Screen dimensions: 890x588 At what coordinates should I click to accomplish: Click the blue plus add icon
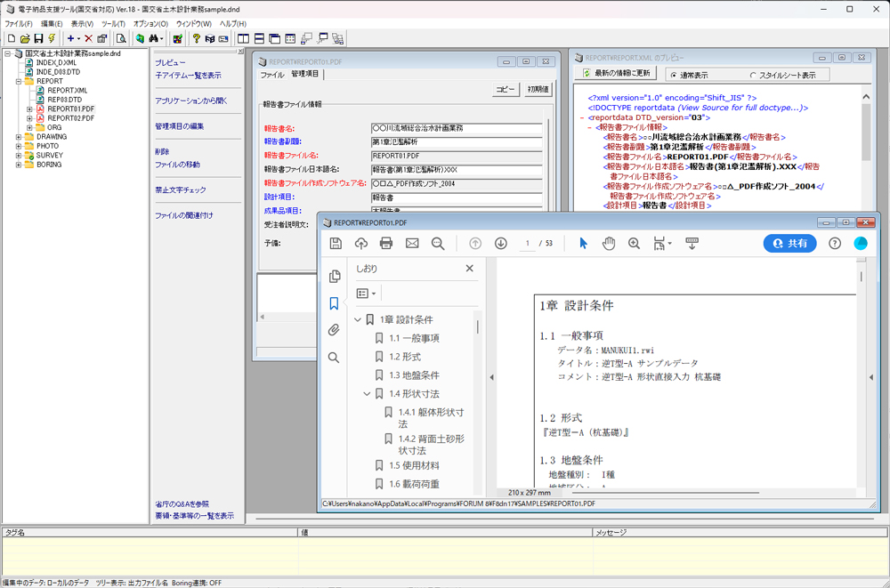70,38
